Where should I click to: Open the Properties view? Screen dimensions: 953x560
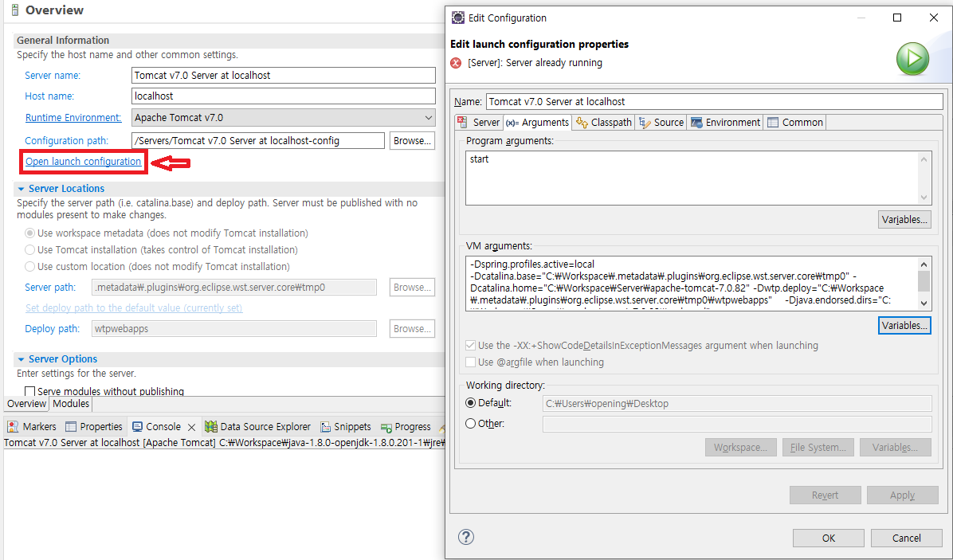(94, 426)
